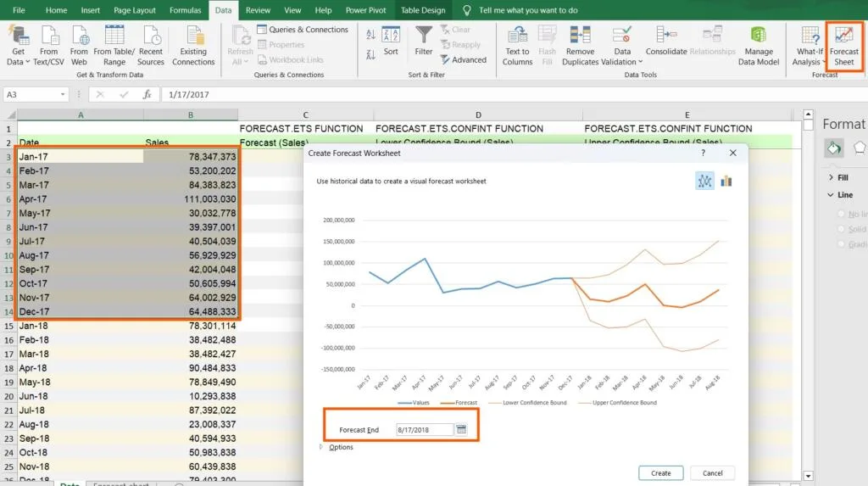The width and height of the screenshot is (868, 486).
Task: Switch to the Table Design tab
Action: pyautogui.click(x=422, y=10)
